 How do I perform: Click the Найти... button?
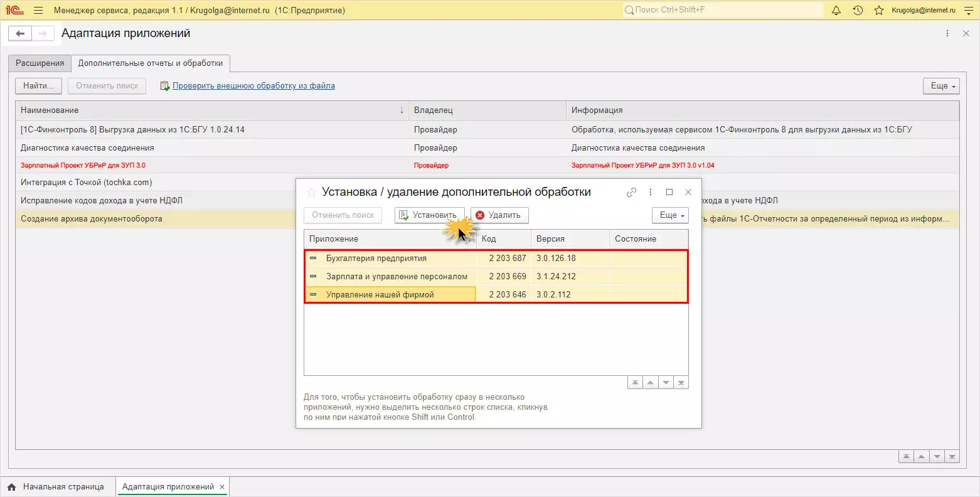coord(38,86)
